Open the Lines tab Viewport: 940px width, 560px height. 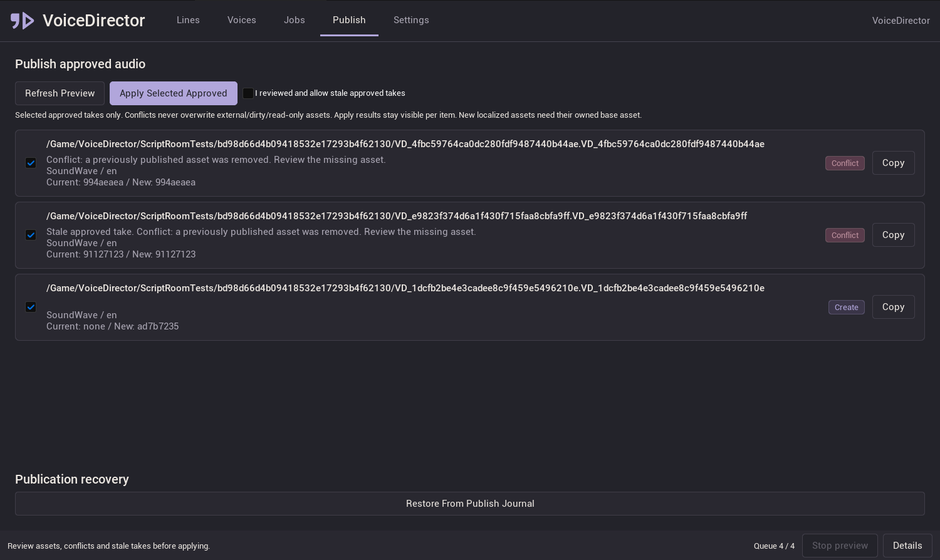(188, 20)
